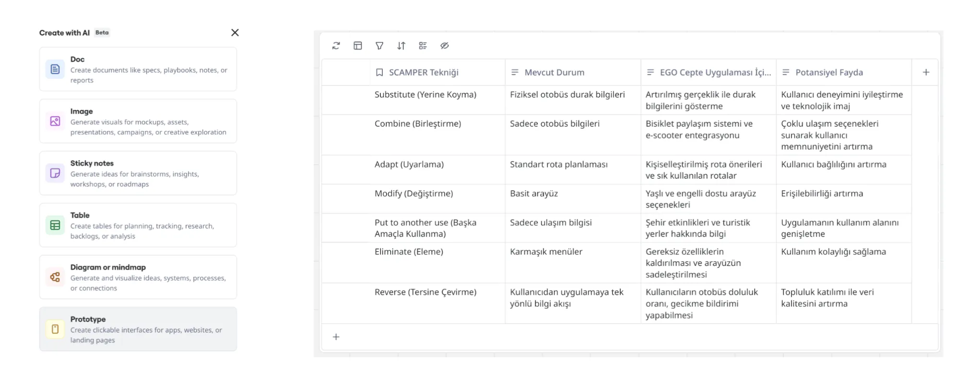Screen dimensions: 980x387
Task: Select the Table creation option
Action: tap(138, 225)
